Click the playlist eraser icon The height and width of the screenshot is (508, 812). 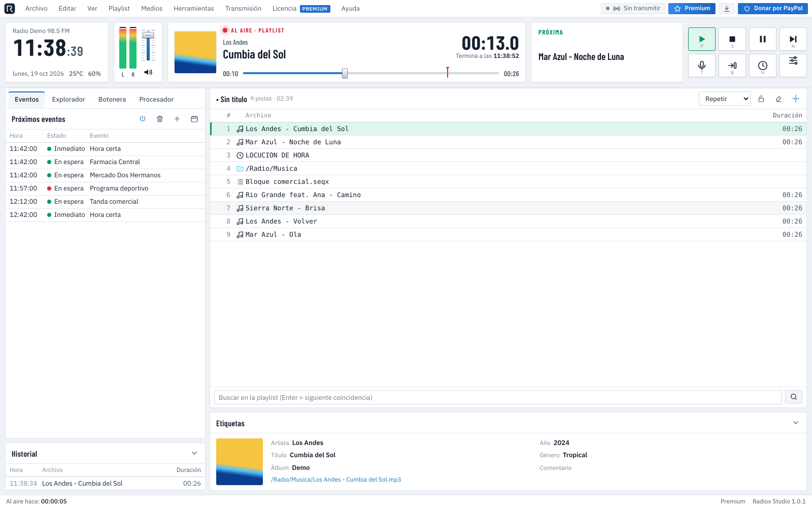pyautogui.click(x=779, y=99)
